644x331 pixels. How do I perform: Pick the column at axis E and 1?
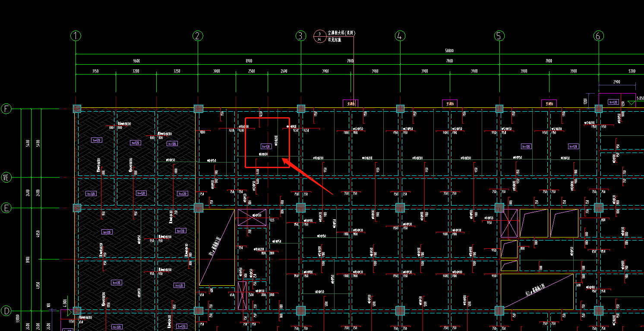tap(77, 208)
